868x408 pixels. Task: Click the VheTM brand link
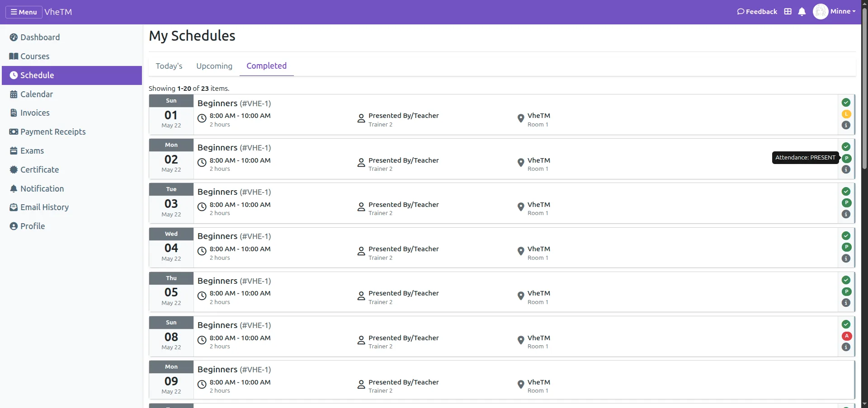point(58,12)
